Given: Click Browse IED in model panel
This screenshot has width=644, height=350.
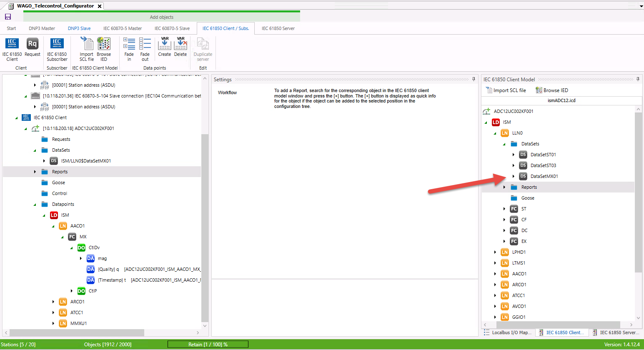Looking at the screenshot, I should point(552,90).
